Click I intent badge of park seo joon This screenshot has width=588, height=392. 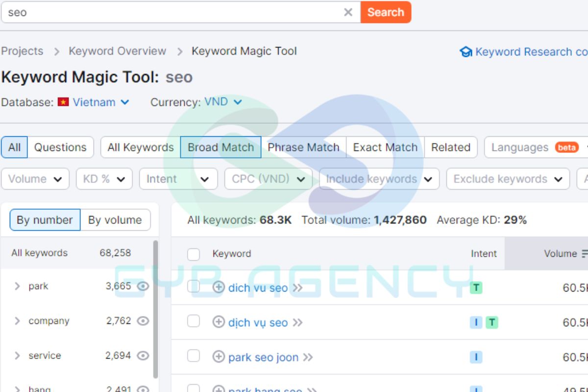click(x=476, y=357)
